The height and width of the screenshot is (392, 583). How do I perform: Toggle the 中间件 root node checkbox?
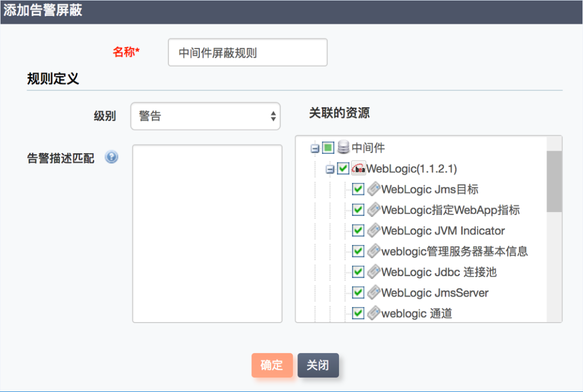(328, 148)
